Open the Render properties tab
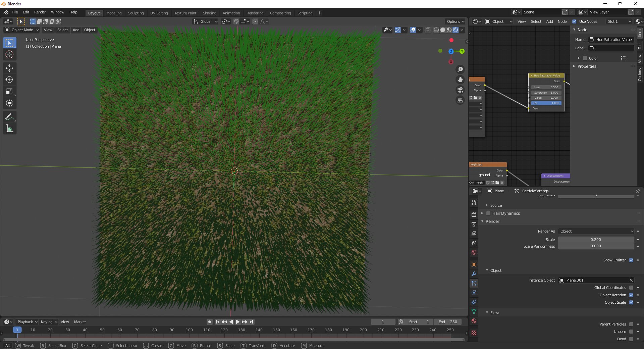The width and height of the screenshot is (644, 349). [474, 214]
